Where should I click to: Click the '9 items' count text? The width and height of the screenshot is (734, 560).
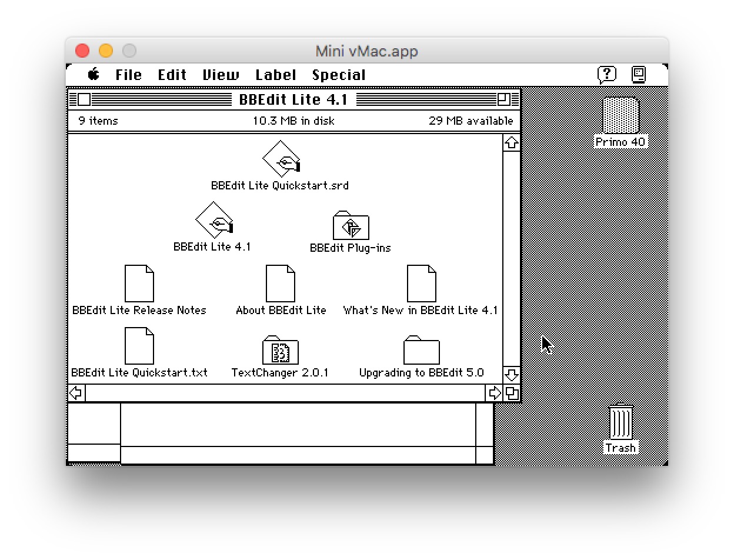(98, 121)
